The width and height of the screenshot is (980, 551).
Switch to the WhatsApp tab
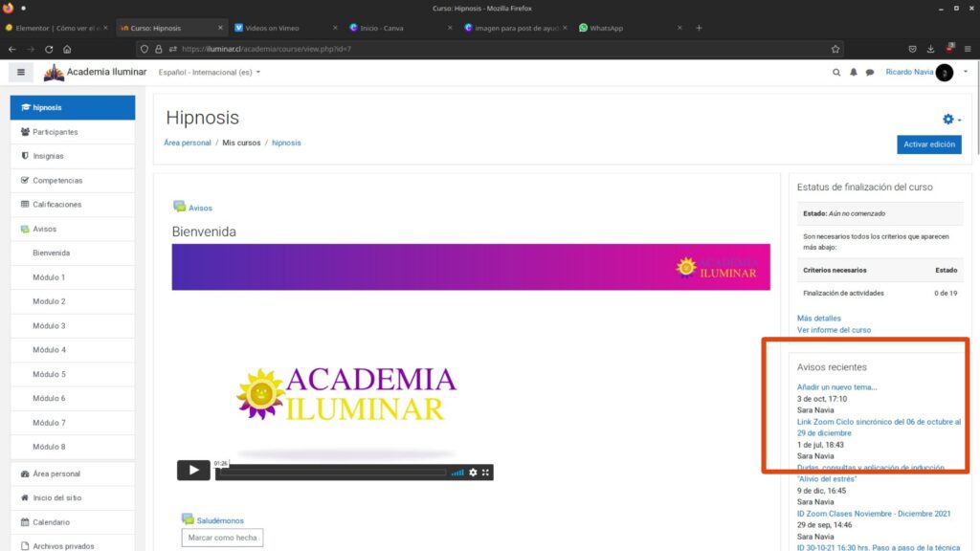coord(630,28)
